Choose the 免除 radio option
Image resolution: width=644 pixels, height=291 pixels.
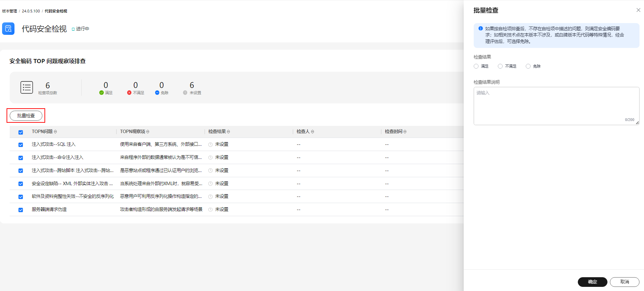click(x=528, y=66)
